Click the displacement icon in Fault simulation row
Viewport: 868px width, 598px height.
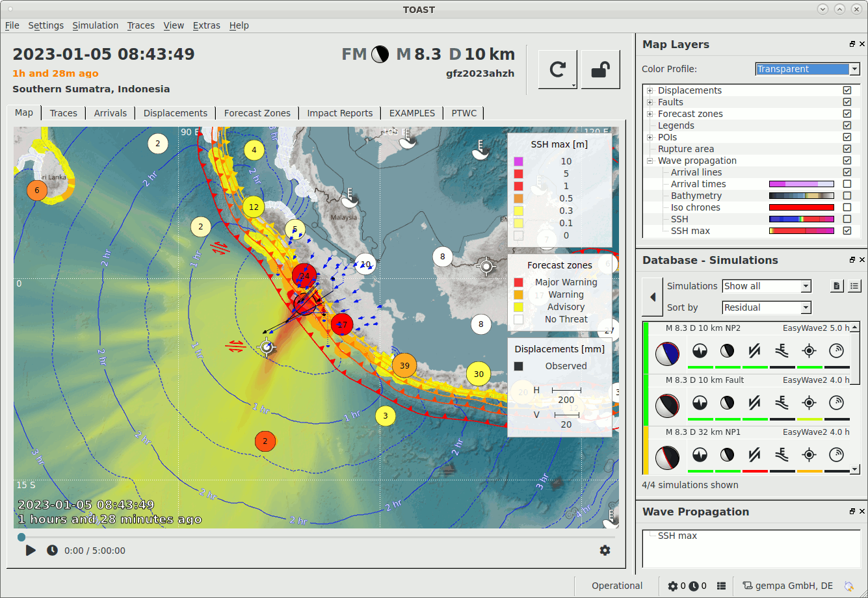[755, 404]
